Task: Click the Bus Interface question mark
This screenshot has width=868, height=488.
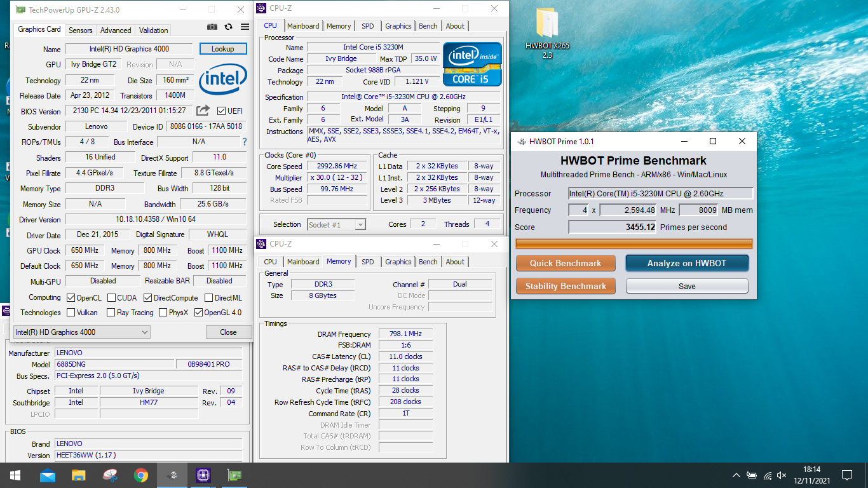Action: click(245, 142)
